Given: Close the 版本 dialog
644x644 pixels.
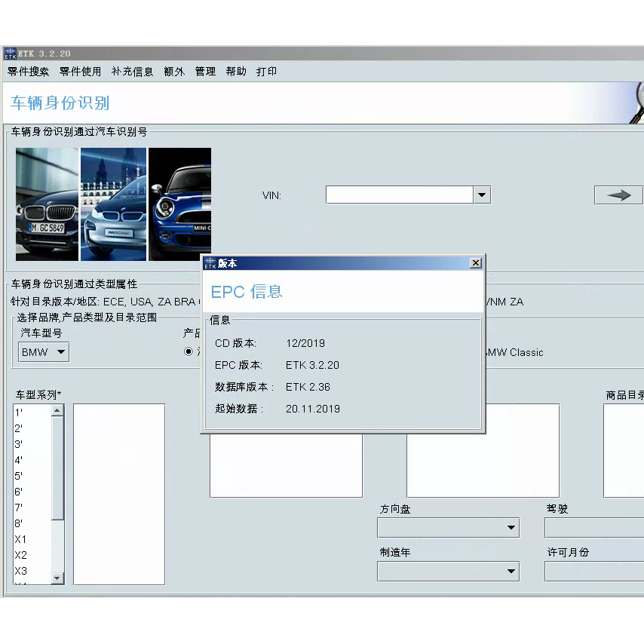Looking at the screenshot, I should [x=476, y=263].
